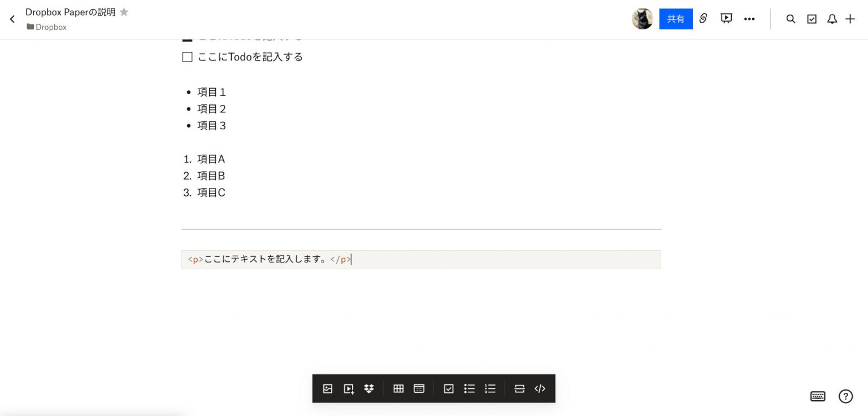
Task: Insert a to-do checkbox item
Action: pyautogui.click(x=449, y=388)
